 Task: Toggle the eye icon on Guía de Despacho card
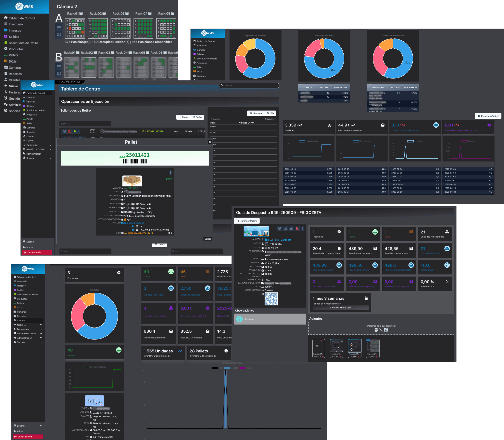[x=279, y=228]
